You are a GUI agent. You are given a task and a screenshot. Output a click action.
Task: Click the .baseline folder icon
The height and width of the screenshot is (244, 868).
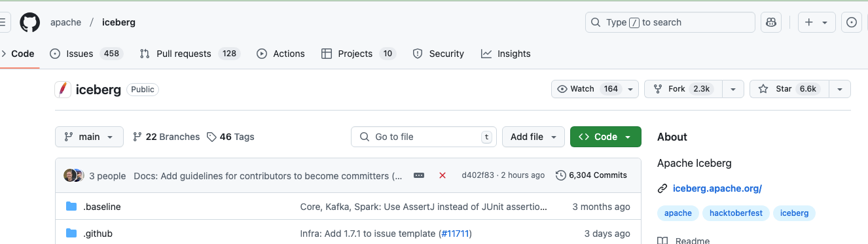[x=71, y=207]
